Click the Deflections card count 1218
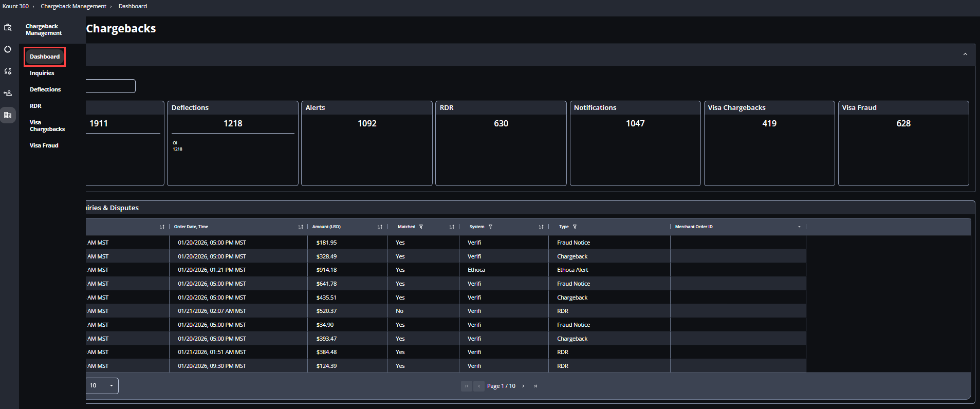Screen dimensions: 980x409 233,123
